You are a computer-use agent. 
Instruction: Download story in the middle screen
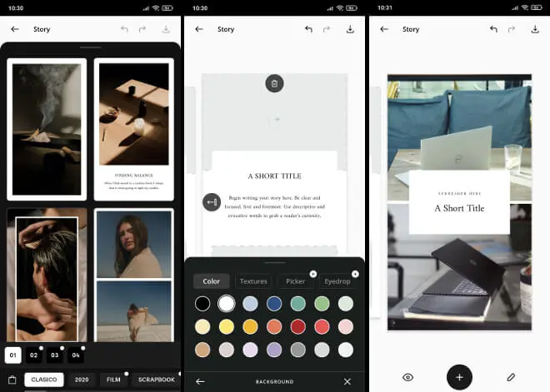pos(350,29)
